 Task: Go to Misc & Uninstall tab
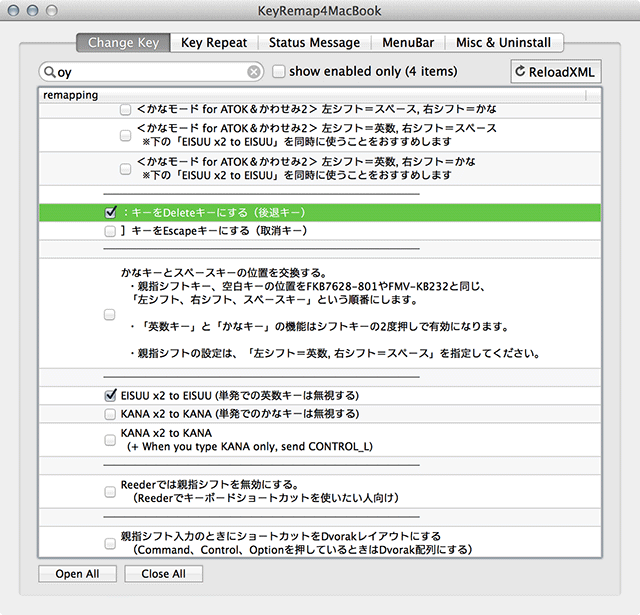click(x=506, y=43)
